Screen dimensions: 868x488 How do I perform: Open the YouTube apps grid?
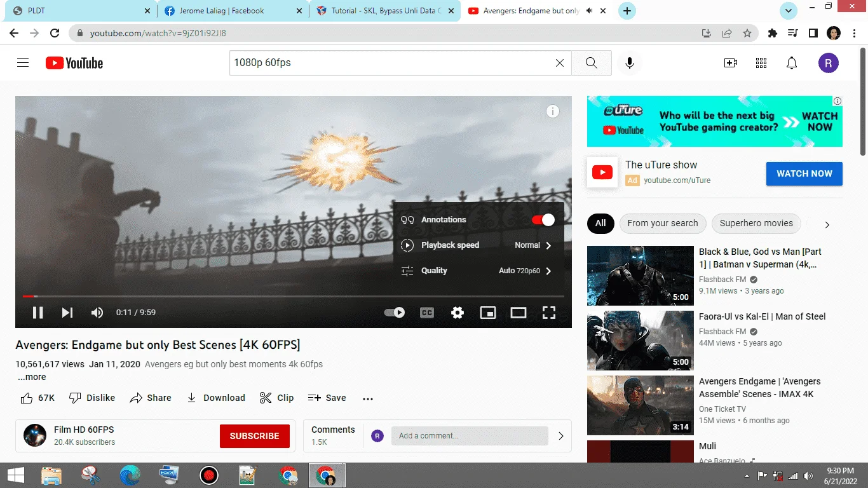click(761, 63)
